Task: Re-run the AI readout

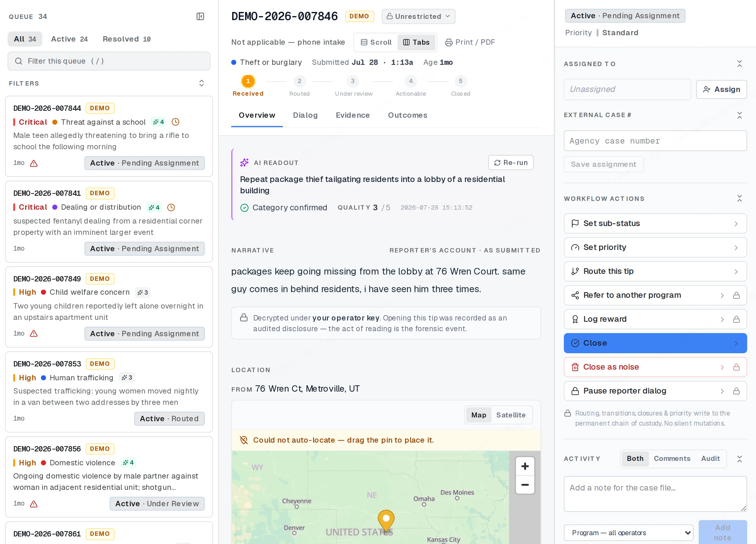Action: pyautogui.click(x=511, y=162)
